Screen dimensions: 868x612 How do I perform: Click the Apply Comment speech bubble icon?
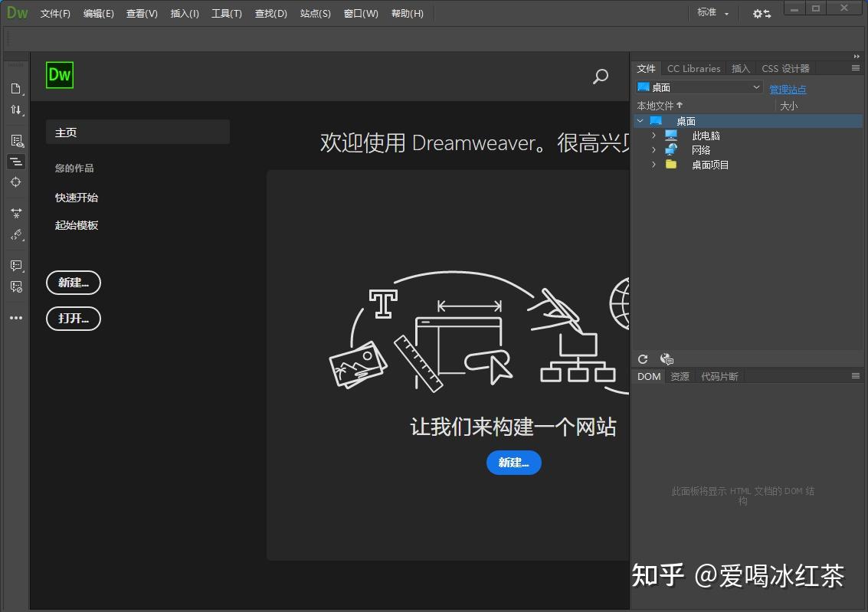click(x=16, y=266)
